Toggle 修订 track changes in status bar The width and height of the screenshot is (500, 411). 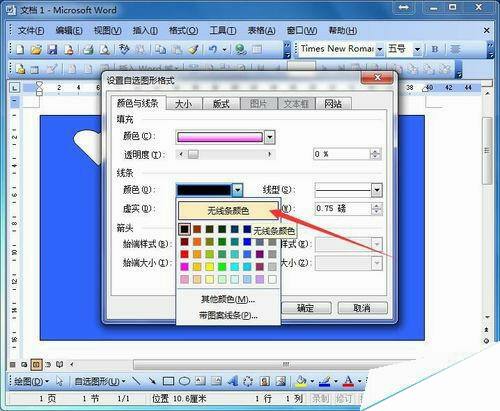(x=343, y=398)
